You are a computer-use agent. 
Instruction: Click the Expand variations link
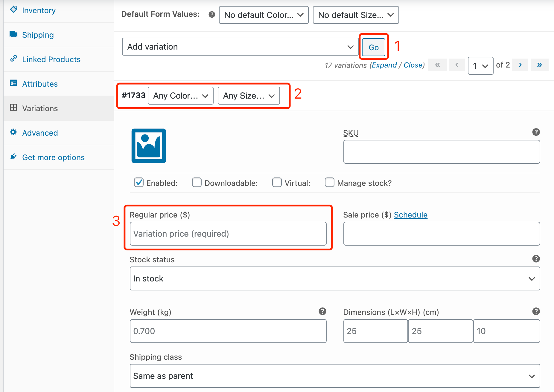384,65
